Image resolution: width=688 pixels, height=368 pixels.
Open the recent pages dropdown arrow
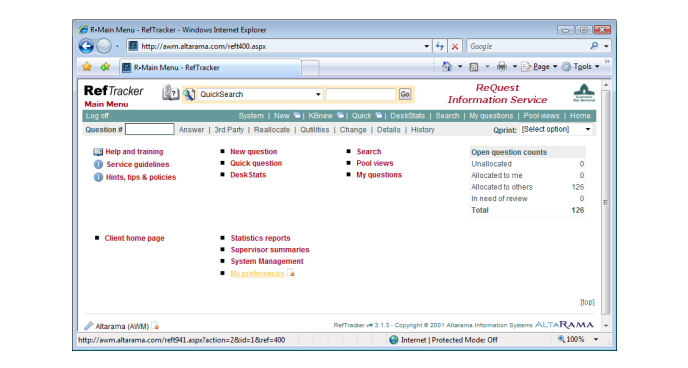[117, 46]
